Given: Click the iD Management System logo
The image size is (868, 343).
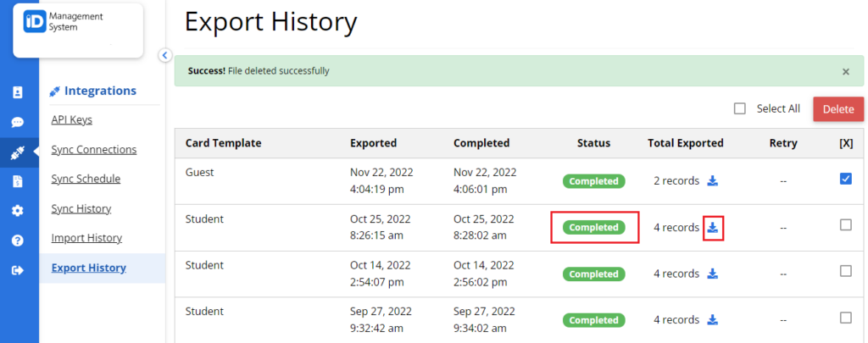Looking at the screenshot, I should coord(78,30).
